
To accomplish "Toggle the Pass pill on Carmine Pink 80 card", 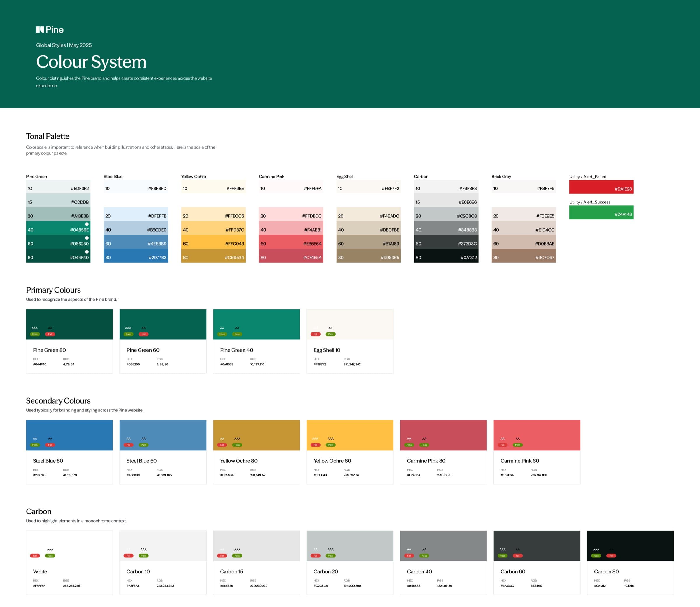I will [409, 445].
